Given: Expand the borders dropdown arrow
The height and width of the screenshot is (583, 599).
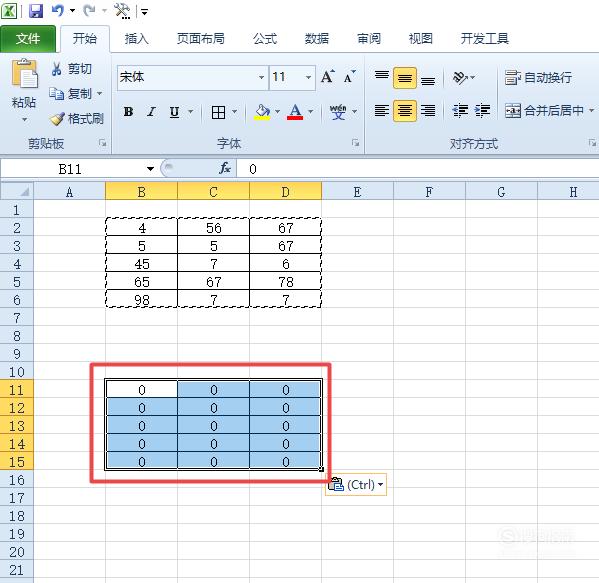Looking at the screenshot, I should 235,112.
